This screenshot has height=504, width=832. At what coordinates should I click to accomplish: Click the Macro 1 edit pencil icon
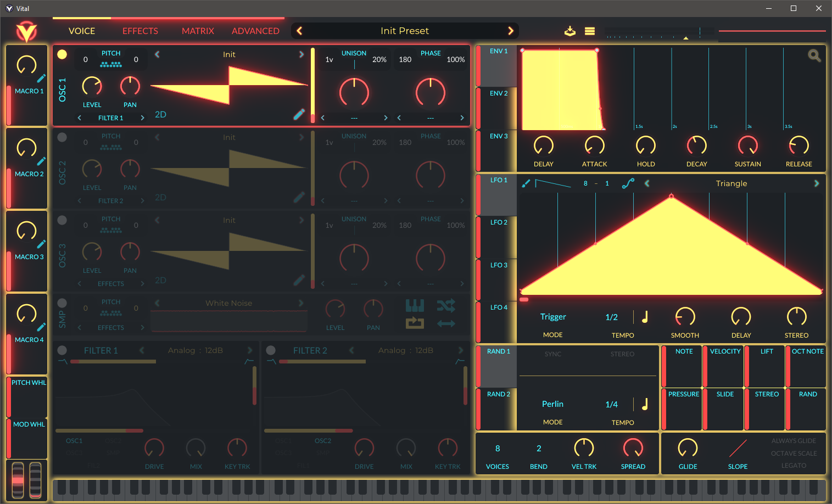(41, 79)
